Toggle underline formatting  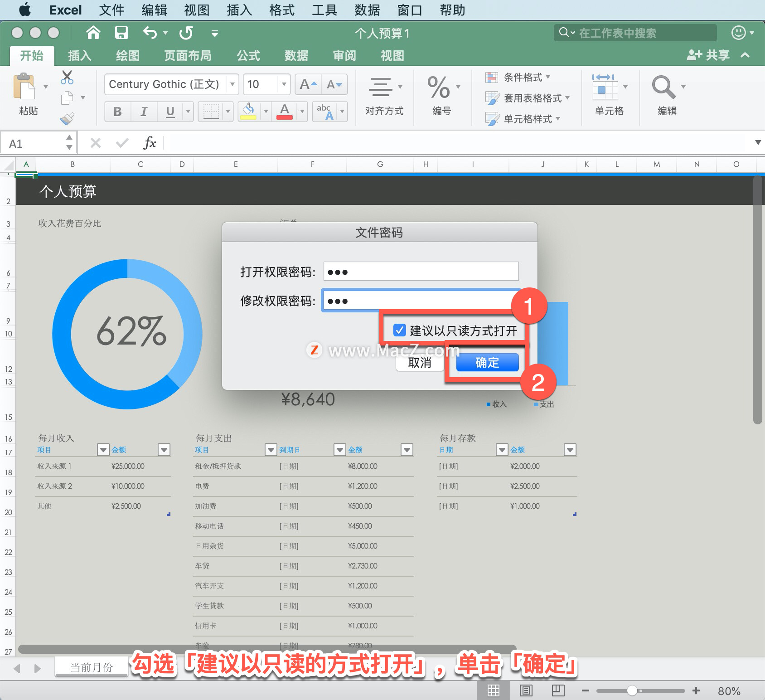[170, 112]
